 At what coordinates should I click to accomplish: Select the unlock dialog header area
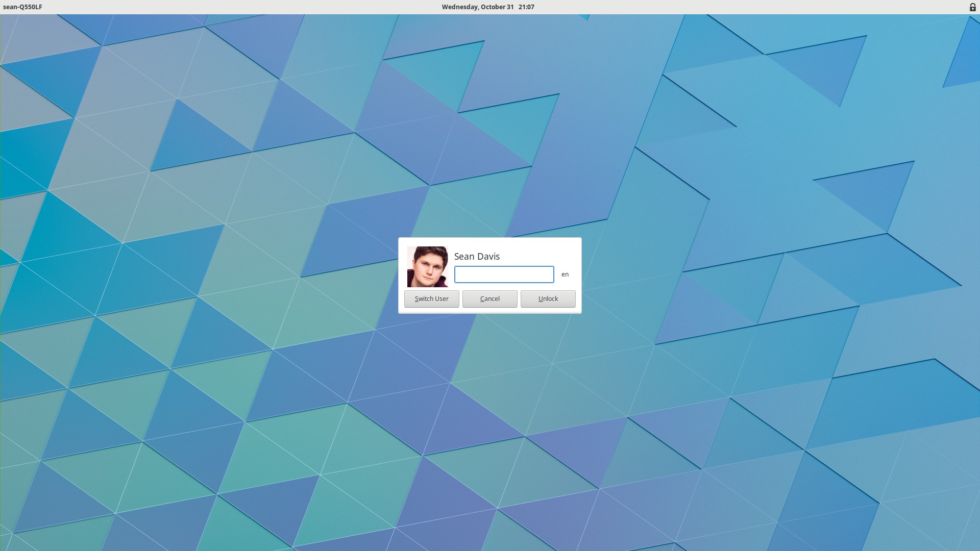coord(477,256)
